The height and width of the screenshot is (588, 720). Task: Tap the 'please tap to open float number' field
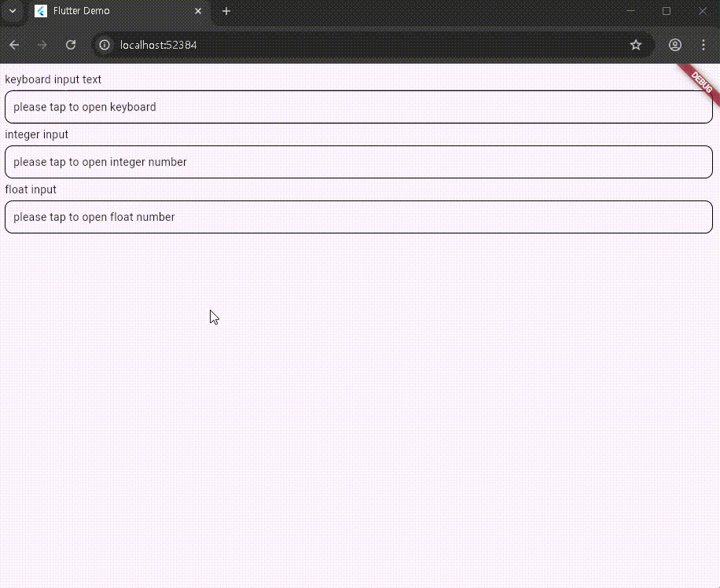point(358,217)
